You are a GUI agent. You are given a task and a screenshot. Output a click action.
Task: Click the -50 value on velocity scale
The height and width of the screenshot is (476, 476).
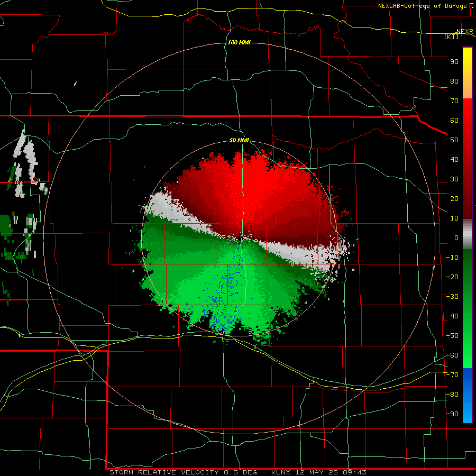(452, 336)
